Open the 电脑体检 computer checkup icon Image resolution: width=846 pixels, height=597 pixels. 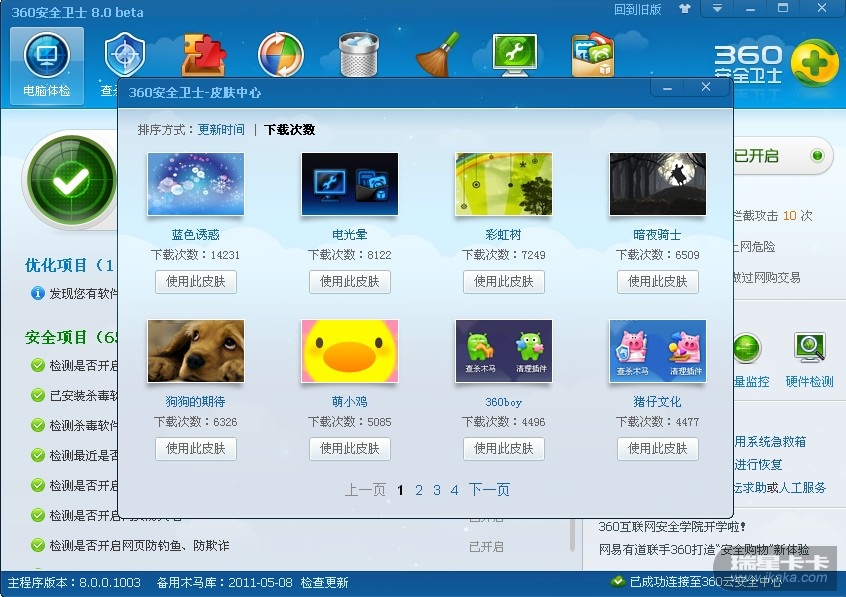[x=46, y=65]
